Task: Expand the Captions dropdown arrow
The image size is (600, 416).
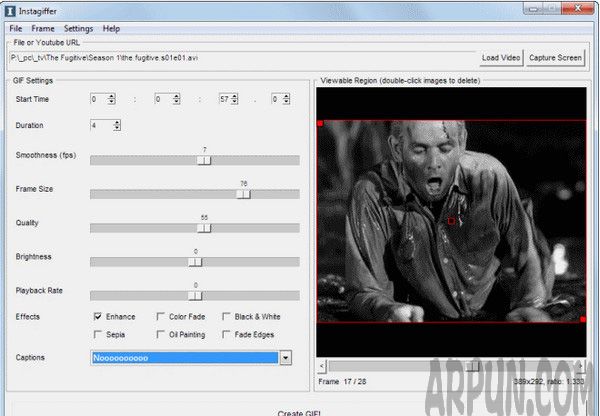Action: click(285, 357)
